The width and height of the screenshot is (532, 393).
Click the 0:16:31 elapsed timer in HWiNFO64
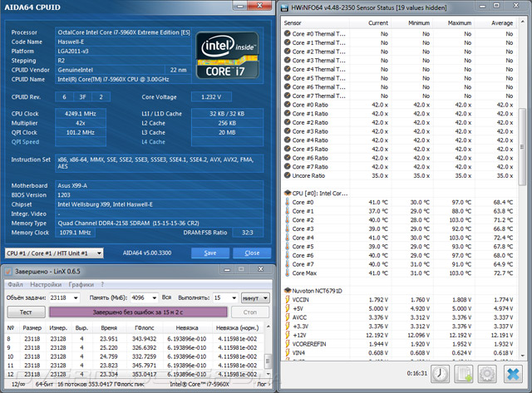click(417, 373)
